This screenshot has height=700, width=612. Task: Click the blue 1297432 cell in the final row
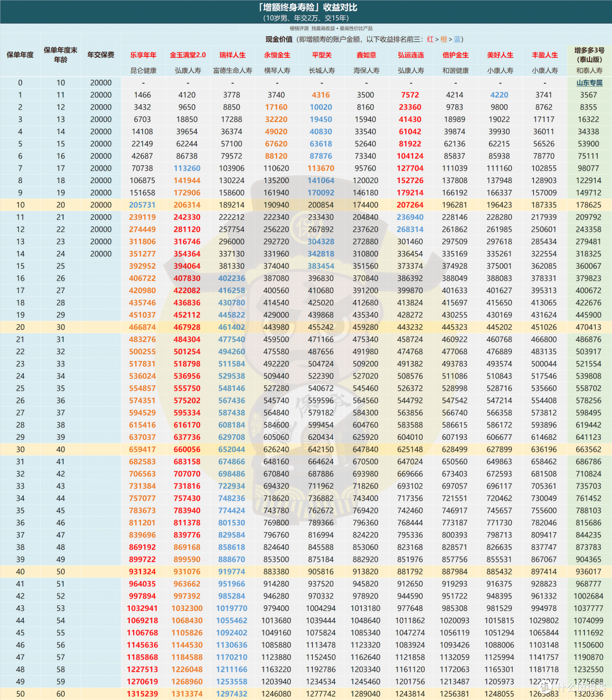[232, 694]
